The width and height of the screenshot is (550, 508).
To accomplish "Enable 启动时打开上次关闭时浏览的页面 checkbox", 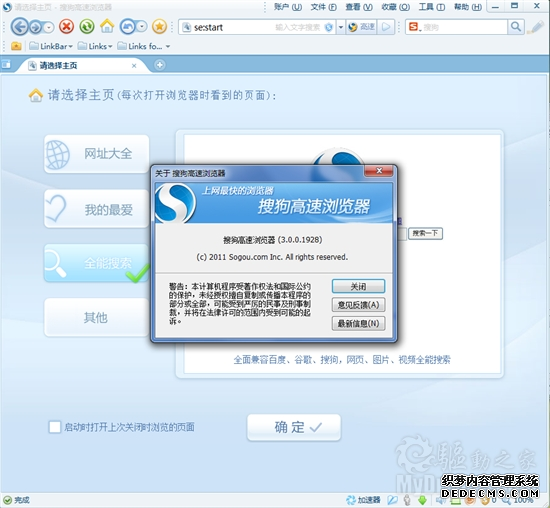I will [55, 427].
